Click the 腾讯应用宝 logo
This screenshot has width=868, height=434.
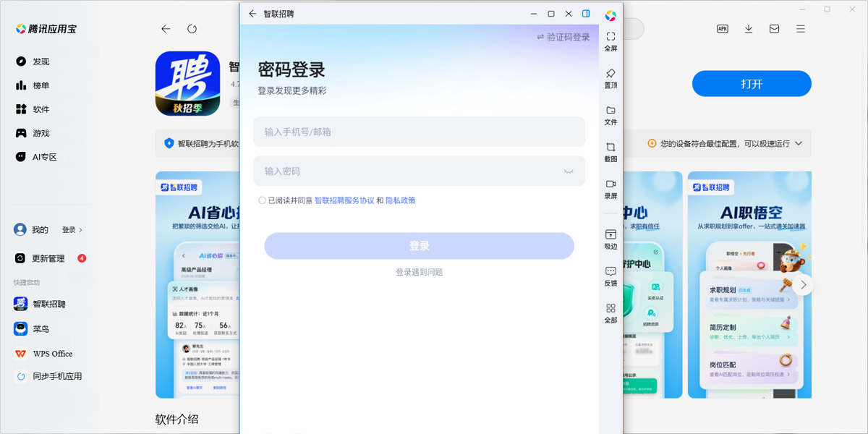(46, 29)
